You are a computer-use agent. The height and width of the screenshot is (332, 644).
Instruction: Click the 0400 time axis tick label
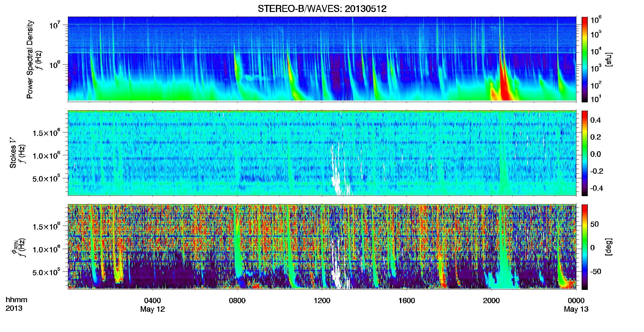(152, 301)
